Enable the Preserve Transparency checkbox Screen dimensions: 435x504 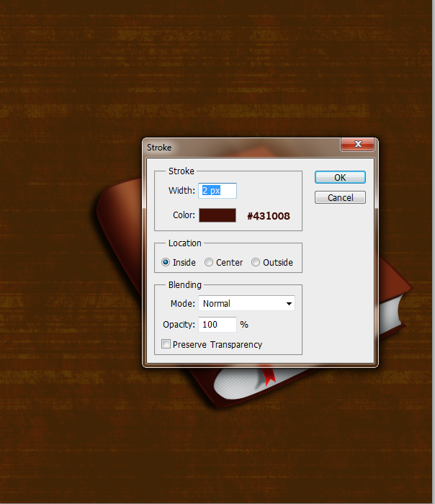[x=166, y=344]
